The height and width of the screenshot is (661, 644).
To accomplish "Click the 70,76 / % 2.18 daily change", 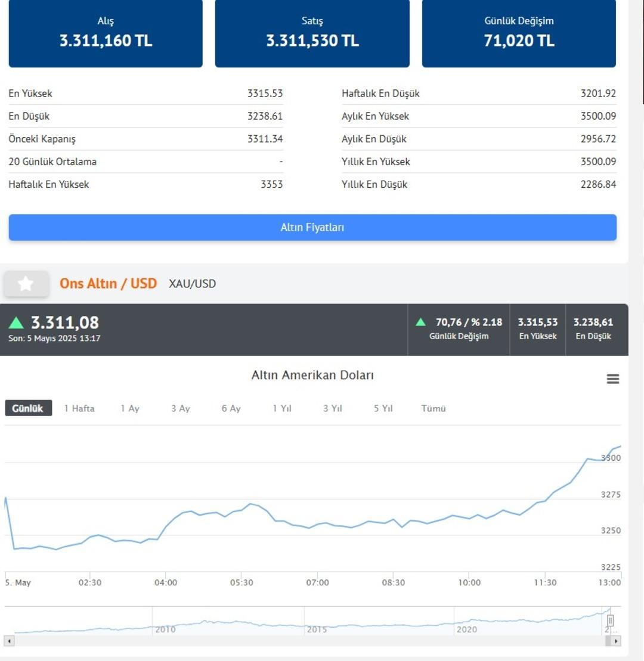I will pos(469,322).
